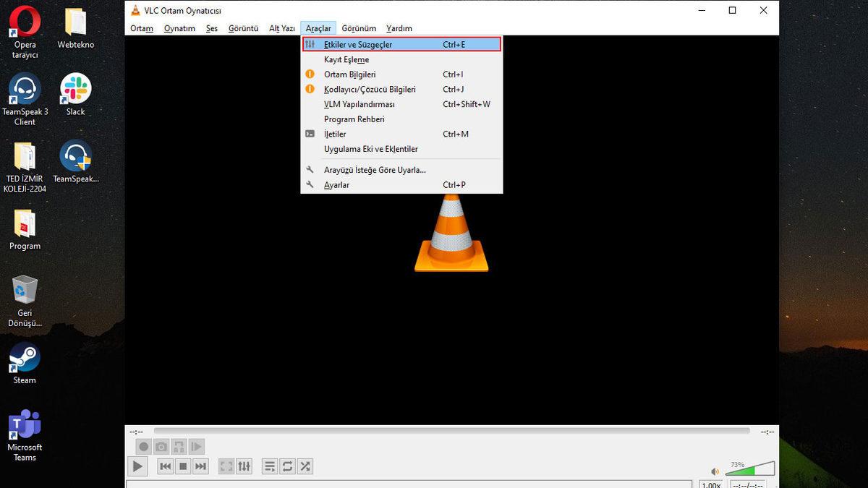
Task: Show the playlist panel
Action: coord(269,466)
